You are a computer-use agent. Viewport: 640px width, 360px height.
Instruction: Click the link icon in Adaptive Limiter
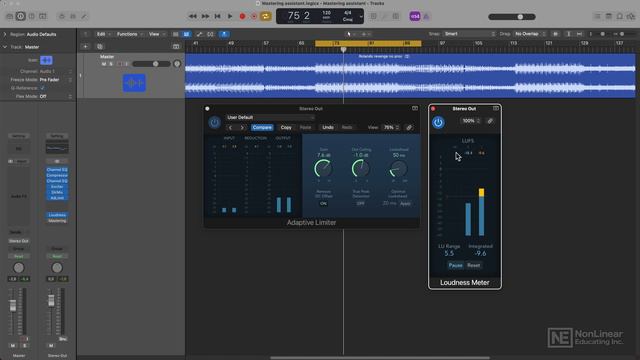click(x=409, y=127)
